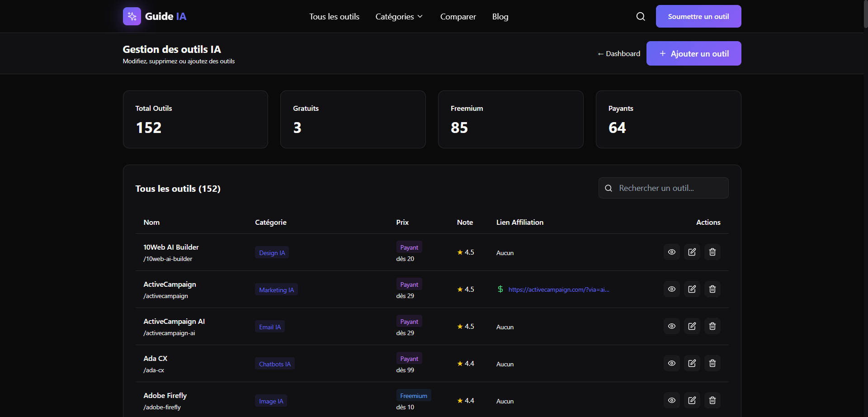This screenshot has width=868, height=417.
Task: View the 10Web AI Builder tool page
Action: tap(671, 252)
